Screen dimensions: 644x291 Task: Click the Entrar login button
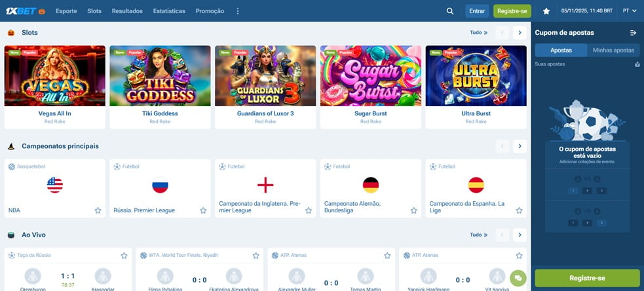tap(477, 11)
